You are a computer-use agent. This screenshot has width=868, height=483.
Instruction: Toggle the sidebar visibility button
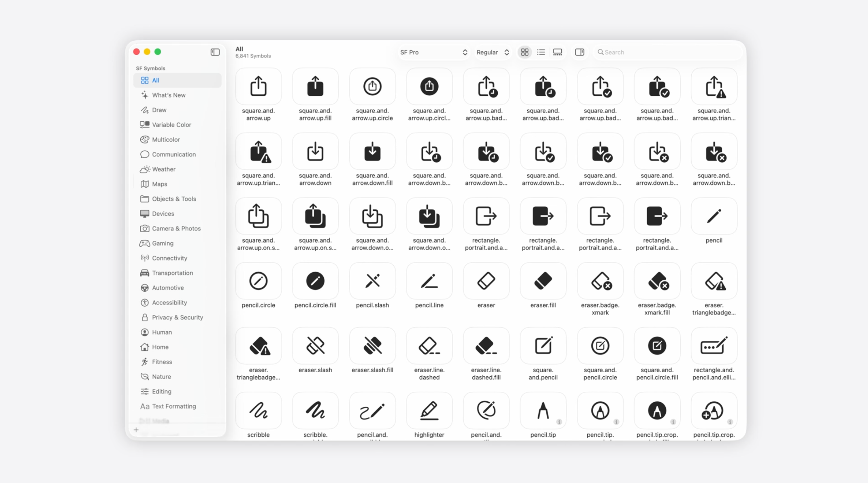click(x=215, y=52)
